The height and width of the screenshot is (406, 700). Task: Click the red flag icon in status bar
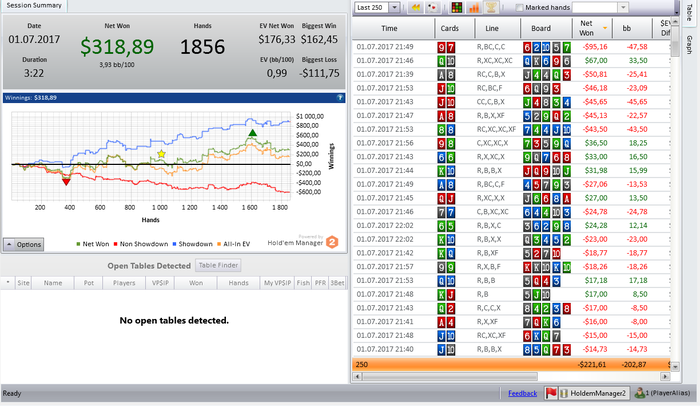(551, 393)
